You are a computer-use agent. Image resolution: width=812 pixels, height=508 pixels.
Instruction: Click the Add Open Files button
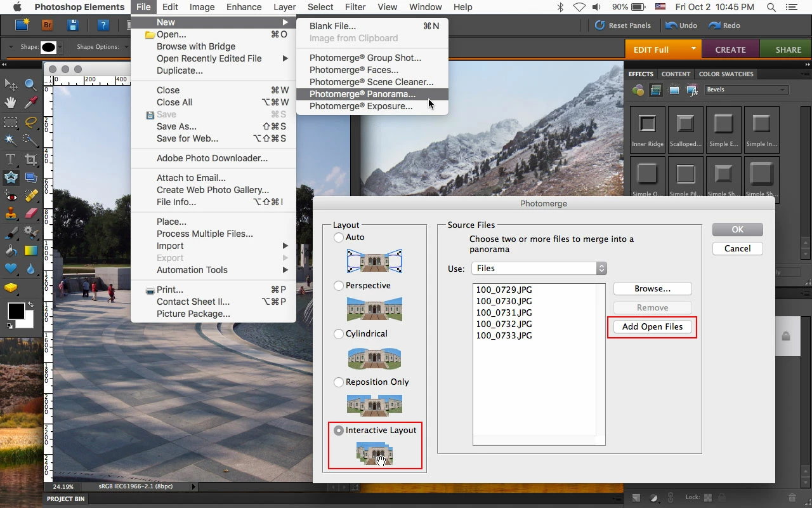pos(652,326)
